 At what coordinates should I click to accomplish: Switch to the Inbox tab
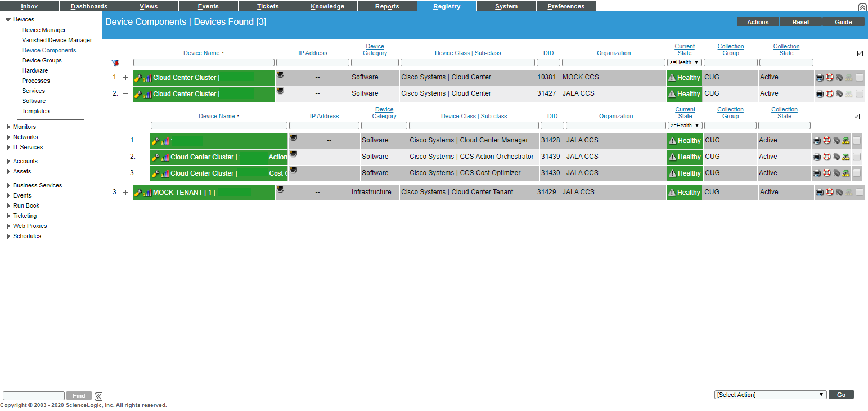tap(29, 6)
